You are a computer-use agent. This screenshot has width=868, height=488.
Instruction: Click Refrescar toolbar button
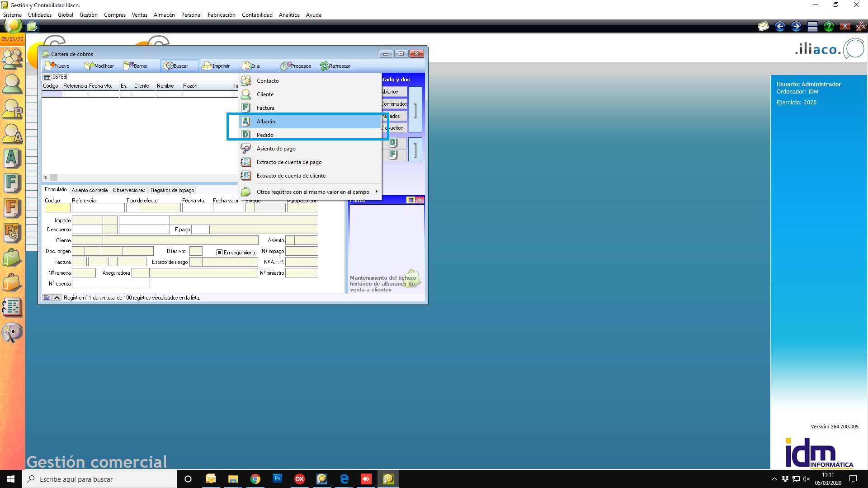coord(335,66)
